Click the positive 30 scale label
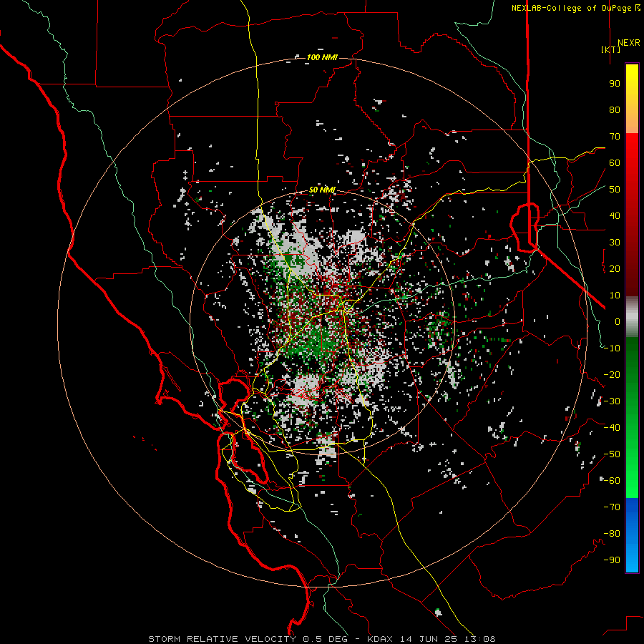The height and width of the screenshot is (644, 644). click(615, 243)
